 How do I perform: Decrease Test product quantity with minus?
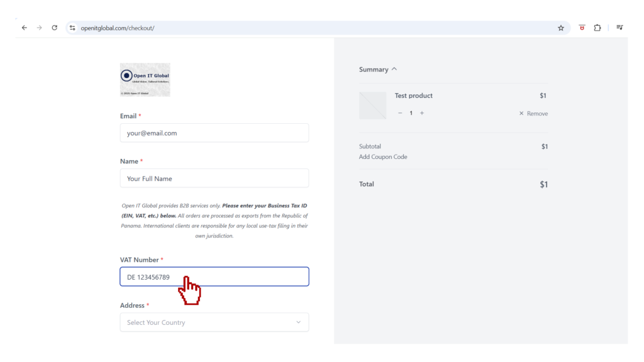(400, 113)
